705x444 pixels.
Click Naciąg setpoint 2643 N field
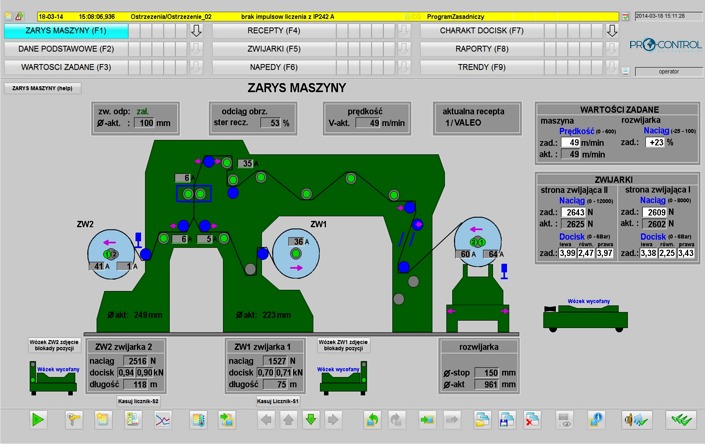point(574,212)
